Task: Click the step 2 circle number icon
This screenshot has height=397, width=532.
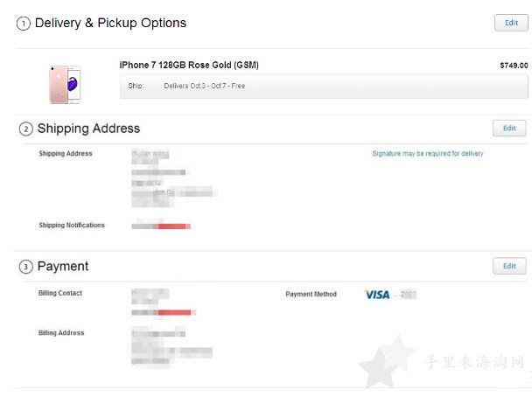Action: tap(26, 129)
